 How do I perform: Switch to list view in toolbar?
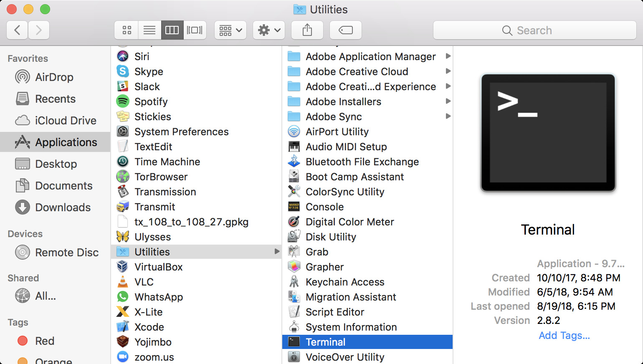[149, 30]
